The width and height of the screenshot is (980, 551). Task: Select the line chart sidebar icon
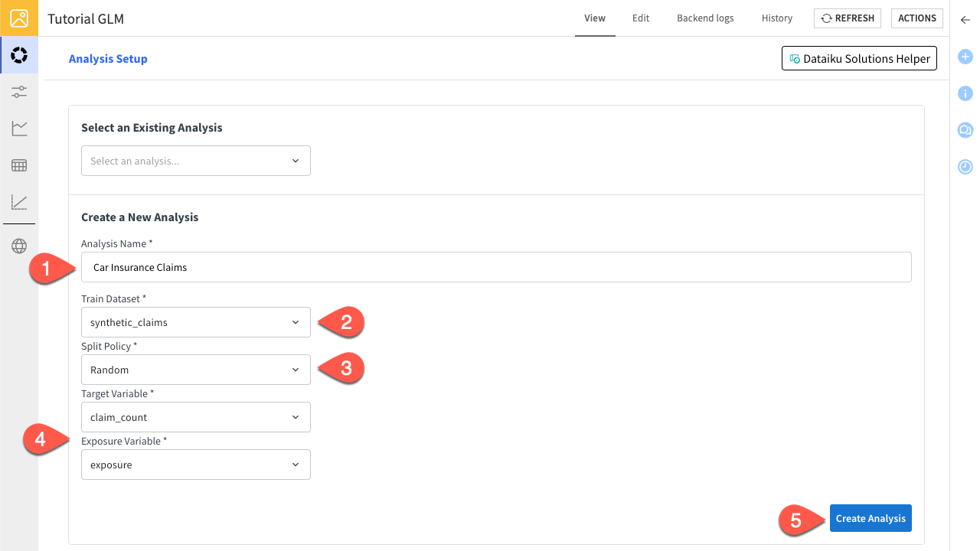point(19,129)
